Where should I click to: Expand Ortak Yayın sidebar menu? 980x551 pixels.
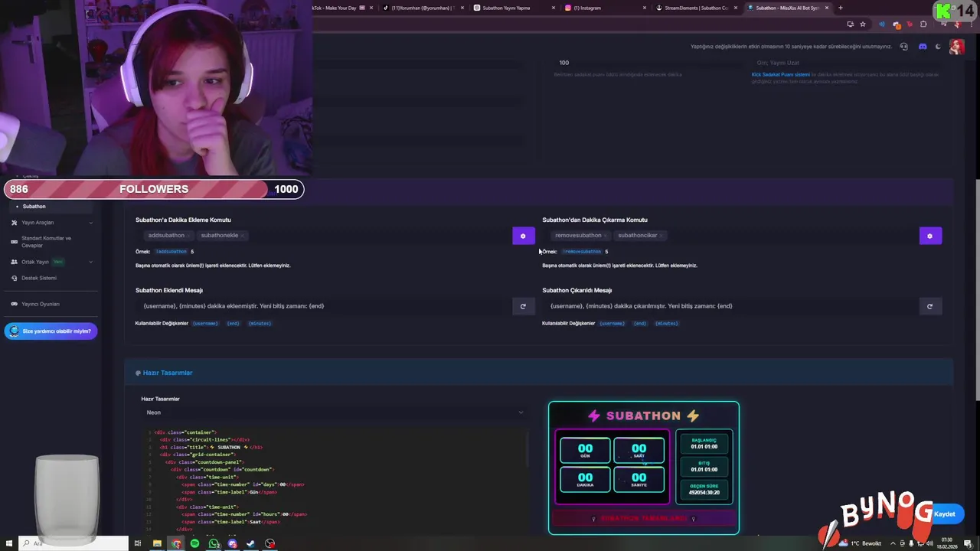pos(51,262)
